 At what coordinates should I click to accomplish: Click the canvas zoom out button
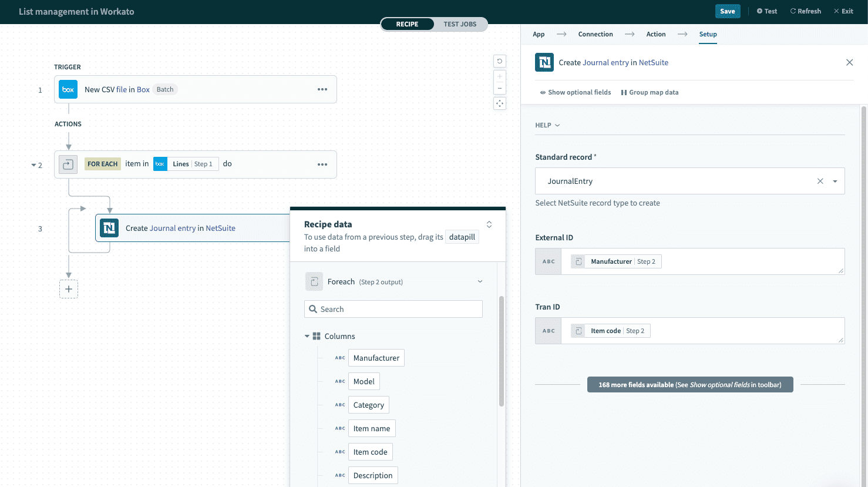pos(500,88)
